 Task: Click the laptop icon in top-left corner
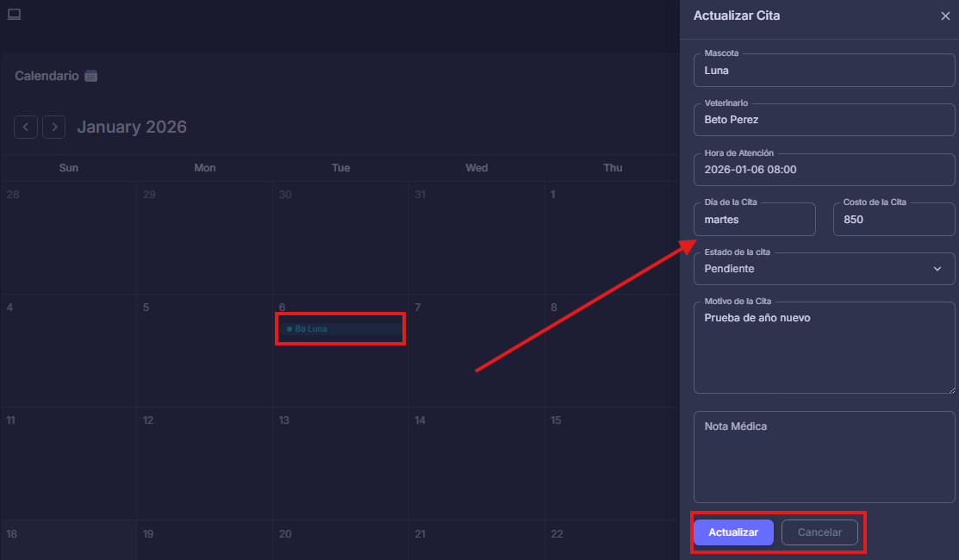coord(14,14)
